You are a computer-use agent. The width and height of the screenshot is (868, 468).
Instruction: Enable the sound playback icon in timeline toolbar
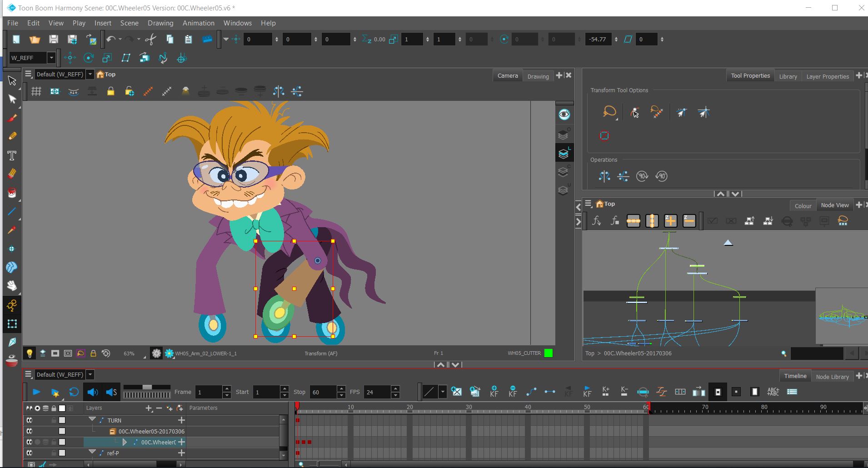tap(93, 392)
